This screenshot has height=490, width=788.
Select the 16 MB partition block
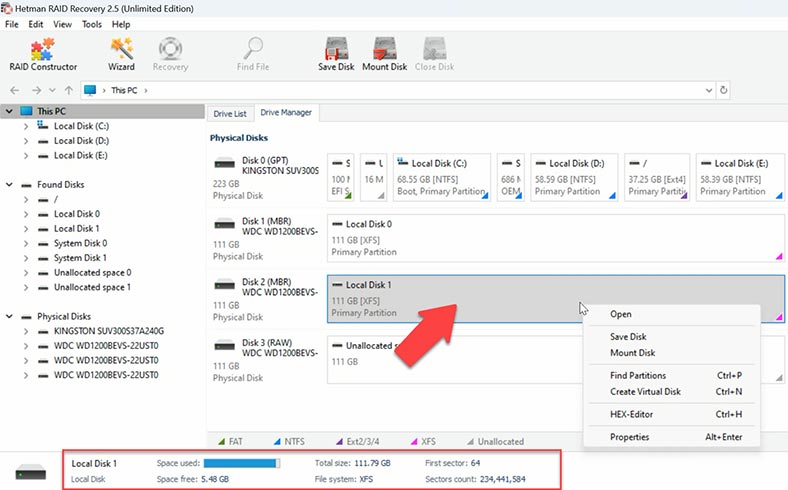click(373, 177)
